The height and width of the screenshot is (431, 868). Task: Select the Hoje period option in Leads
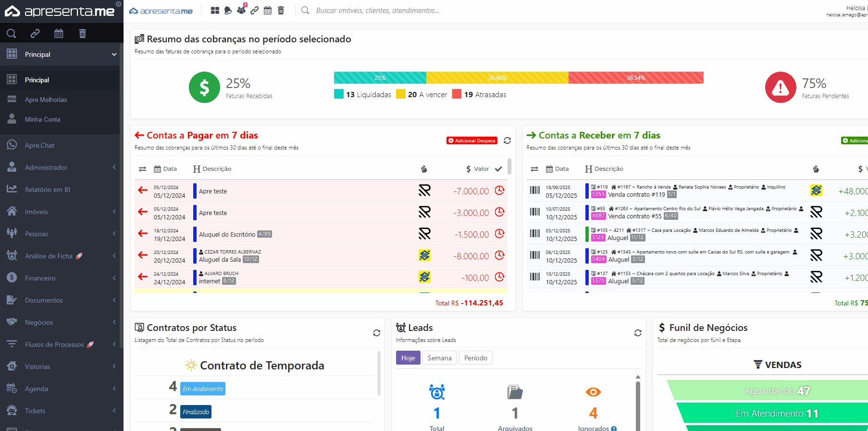tap(408, 358)
